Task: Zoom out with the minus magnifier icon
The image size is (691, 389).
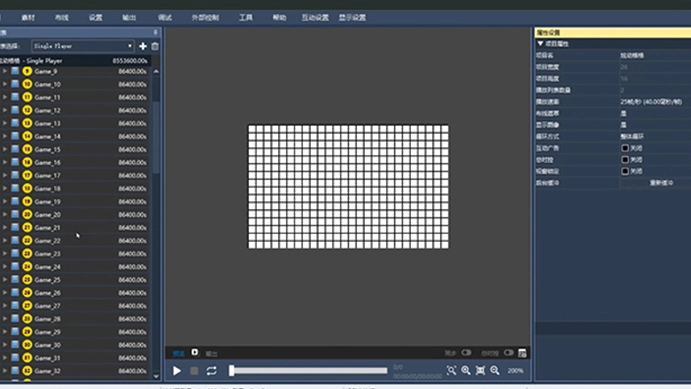Action: [495, 370]
